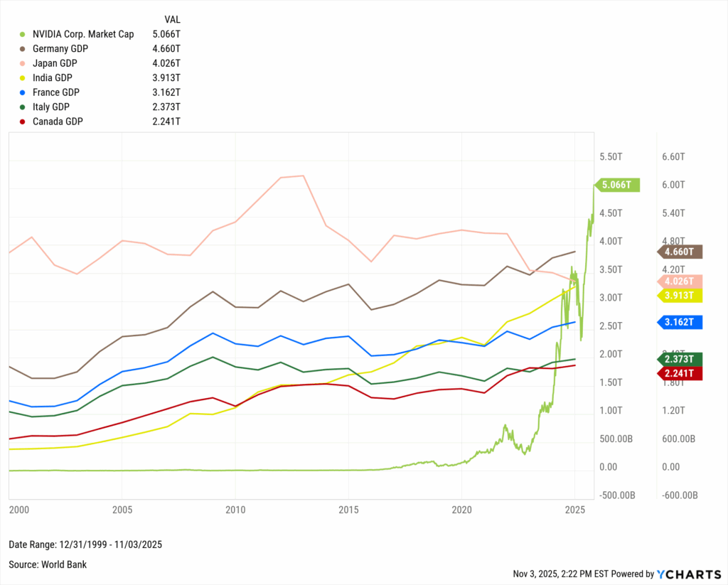
Task: Toggle the NVIDIA Corp. Market Cap series visibility
Action: pos(82,33)
